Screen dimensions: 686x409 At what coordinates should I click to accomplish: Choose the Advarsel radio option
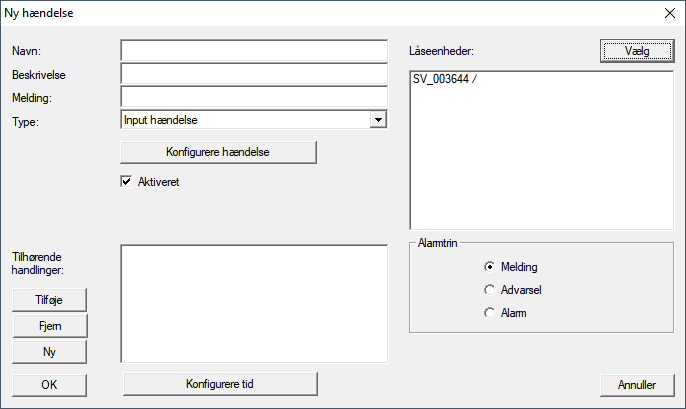click(489, 290)
